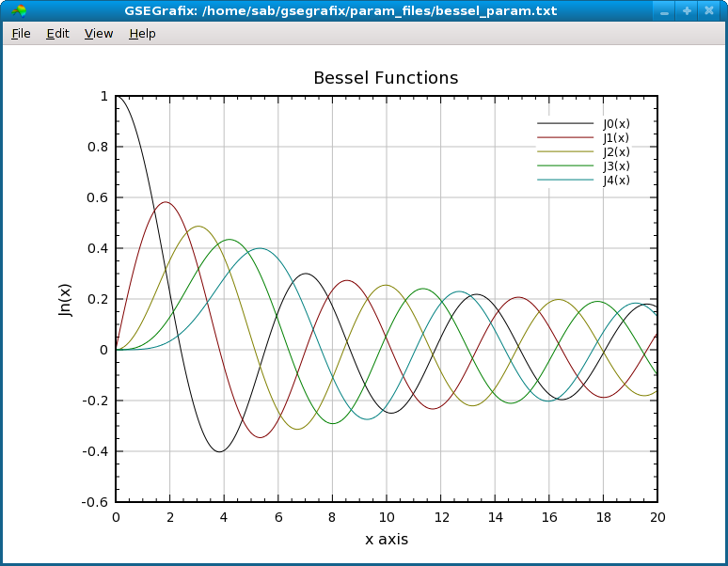Click the J2(x) legend text
Image resolution: width=728 pixels, height=566 pixels.
(616, 151)
